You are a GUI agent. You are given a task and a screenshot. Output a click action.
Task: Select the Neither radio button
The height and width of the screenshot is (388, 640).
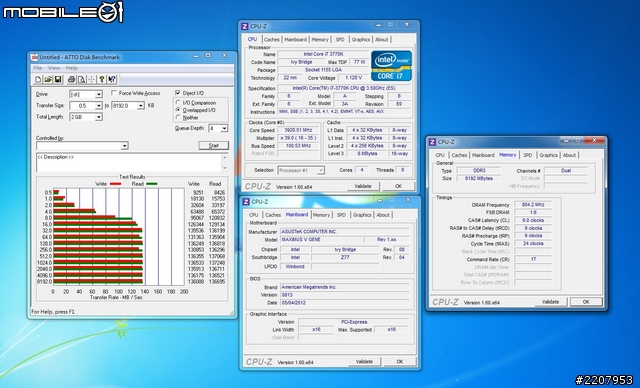(178, 118)
